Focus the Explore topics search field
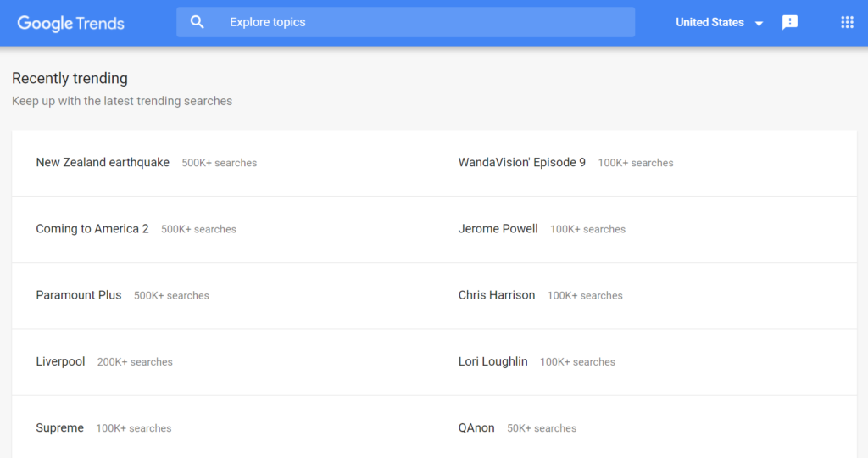The height and width of the screenshot is (458, 868). 405,22
